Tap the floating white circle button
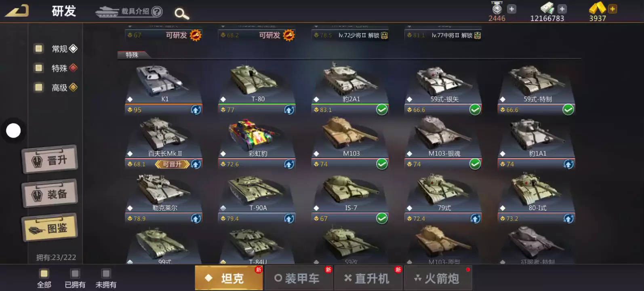 [x=13, y=131]
